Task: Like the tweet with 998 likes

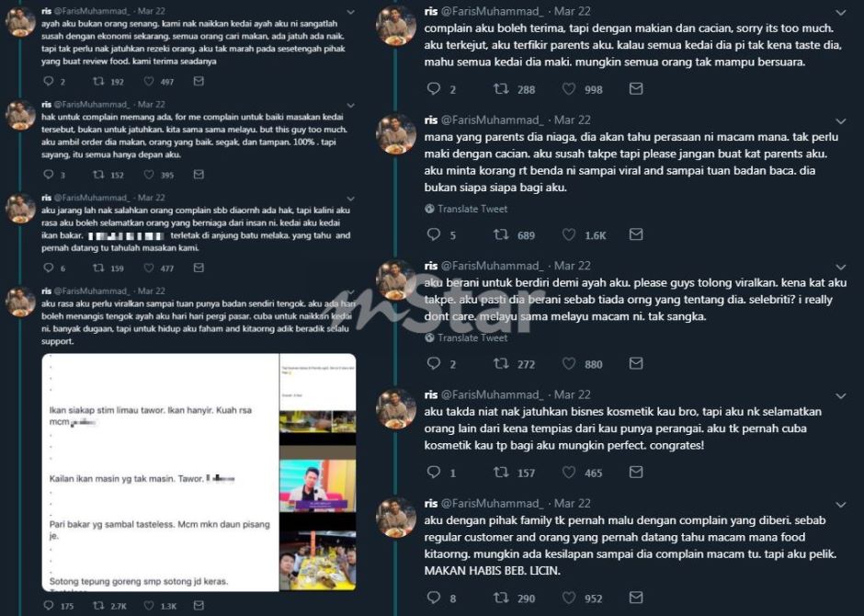Action: (x=569, y=88)
